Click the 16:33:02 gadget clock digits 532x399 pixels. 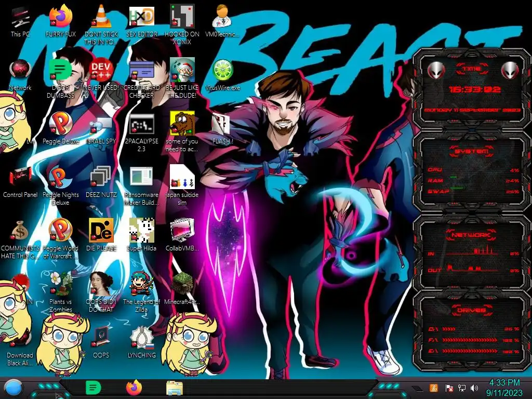475,89
